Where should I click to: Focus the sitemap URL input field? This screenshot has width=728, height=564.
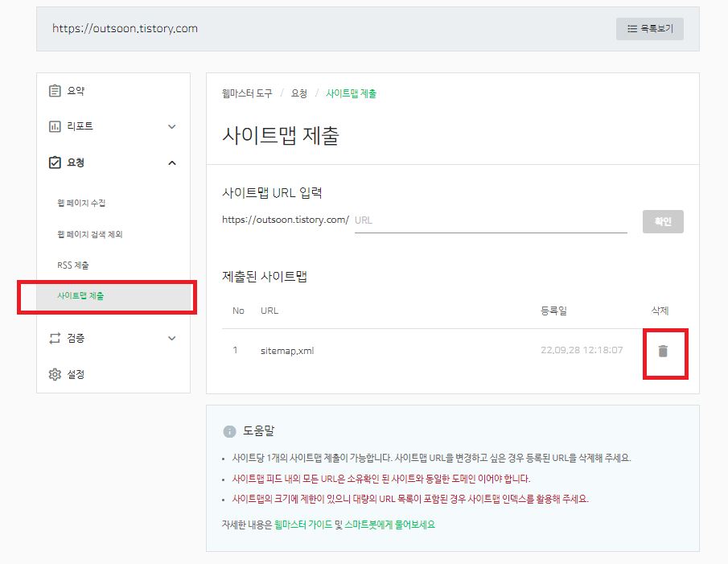point(491,220)
